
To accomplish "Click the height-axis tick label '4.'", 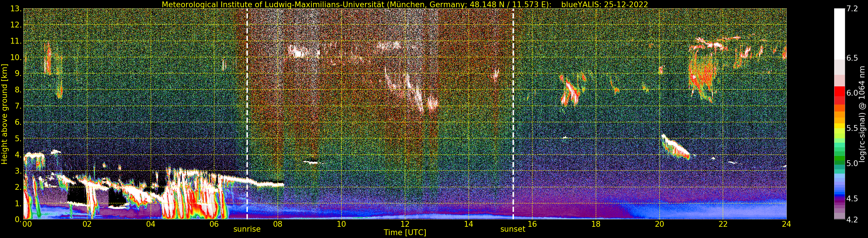I will (x=18, y=155).
